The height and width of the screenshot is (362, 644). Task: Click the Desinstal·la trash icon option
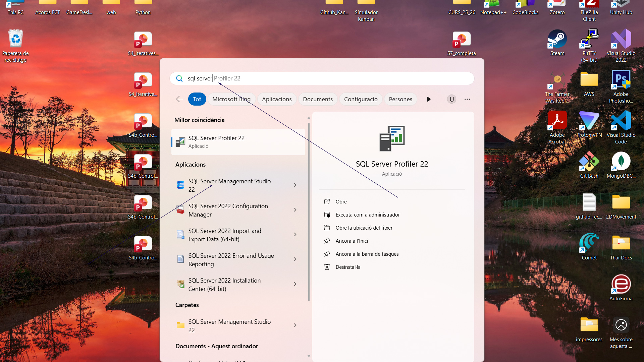(x=327, y=267)
